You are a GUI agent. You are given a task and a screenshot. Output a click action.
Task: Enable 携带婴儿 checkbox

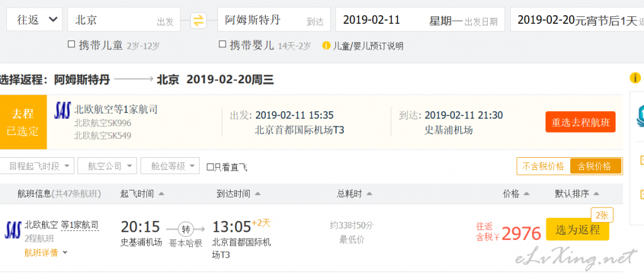222,44
